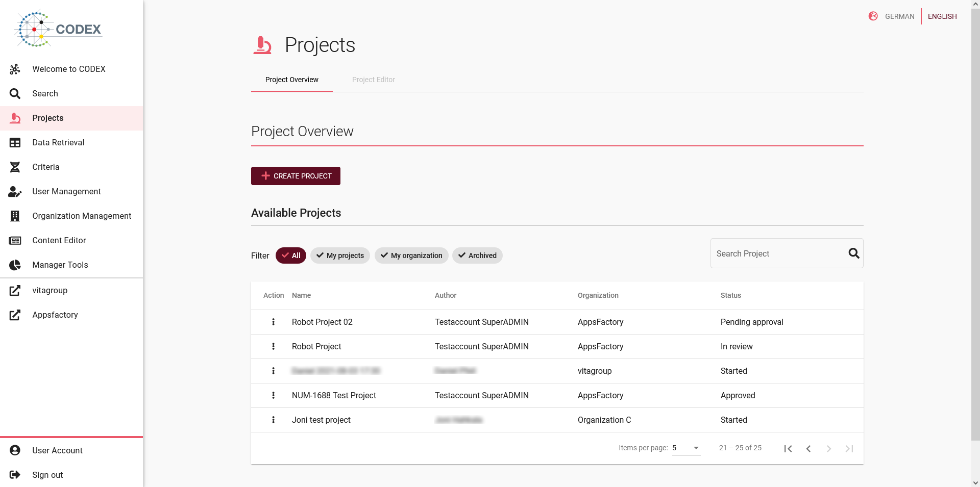
Task: Open Welcome to CODEX menu item
Action: coord(71,69)
